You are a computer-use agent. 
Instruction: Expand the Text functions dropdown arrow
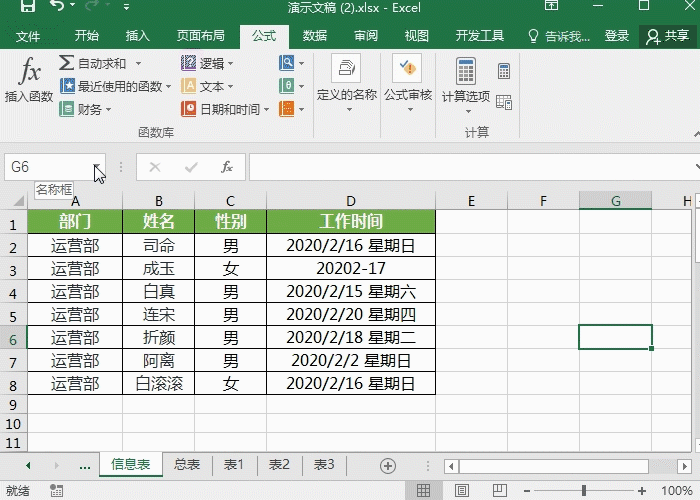230,86
